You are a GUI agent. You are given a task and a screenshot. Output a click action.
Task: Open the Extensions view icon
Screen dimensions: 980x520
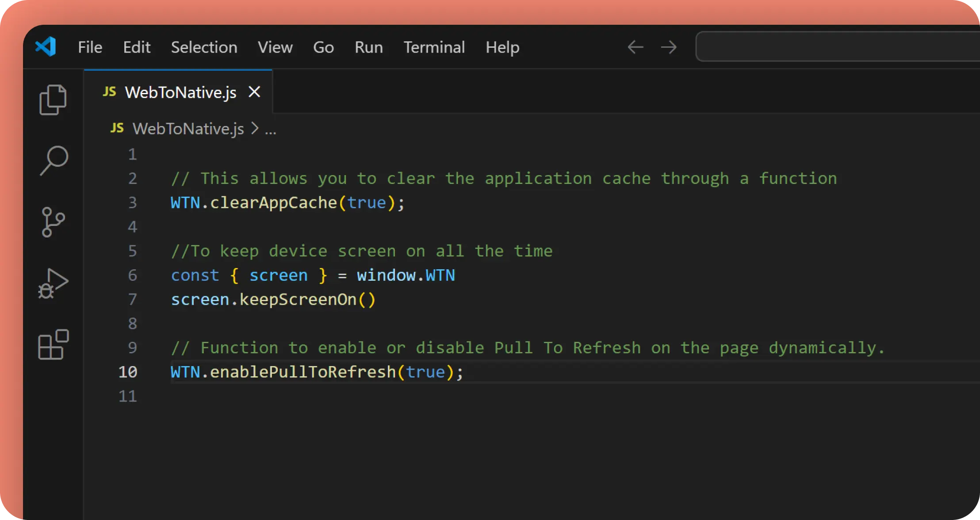pos(53,344)
